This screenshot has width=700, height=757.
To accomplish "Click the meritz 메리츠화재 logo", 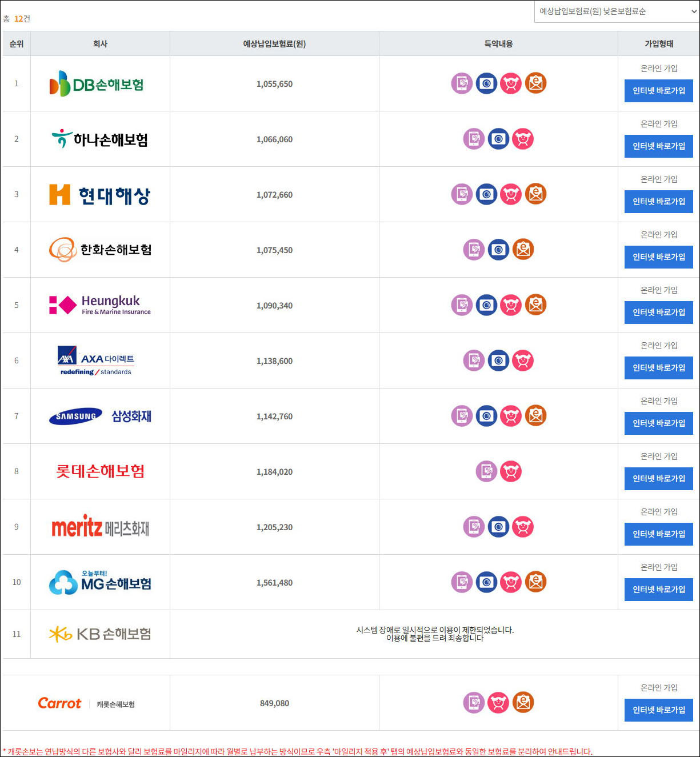I will pyautogui.click(x=100, y=526).
